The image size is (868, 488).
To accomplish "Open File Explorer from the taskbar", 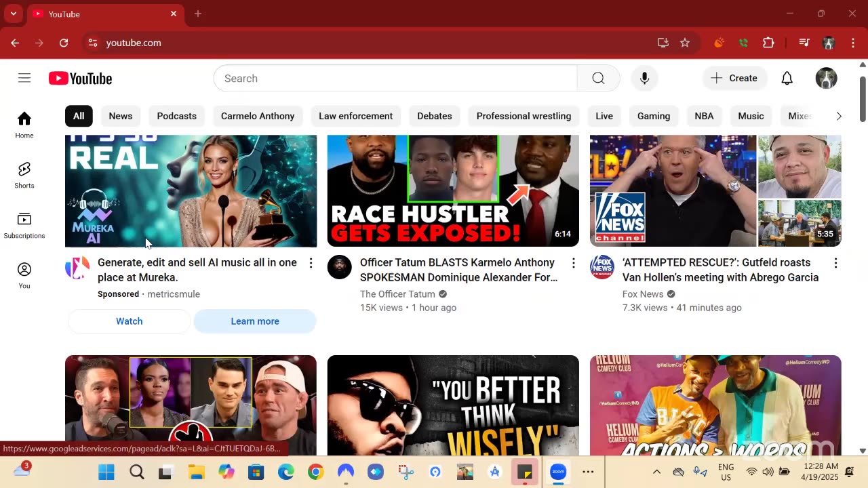I will [x=196, y=472].
